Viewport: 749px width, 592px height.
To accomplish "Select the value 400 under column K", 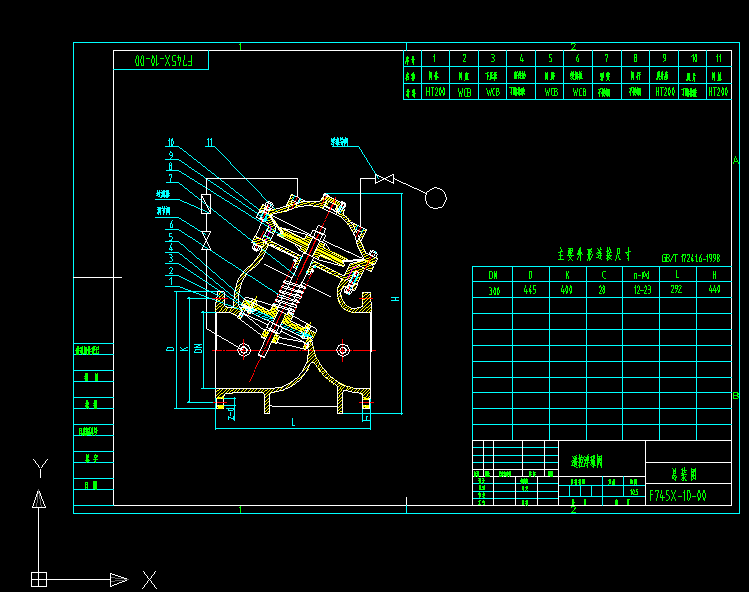I will 567,290.
